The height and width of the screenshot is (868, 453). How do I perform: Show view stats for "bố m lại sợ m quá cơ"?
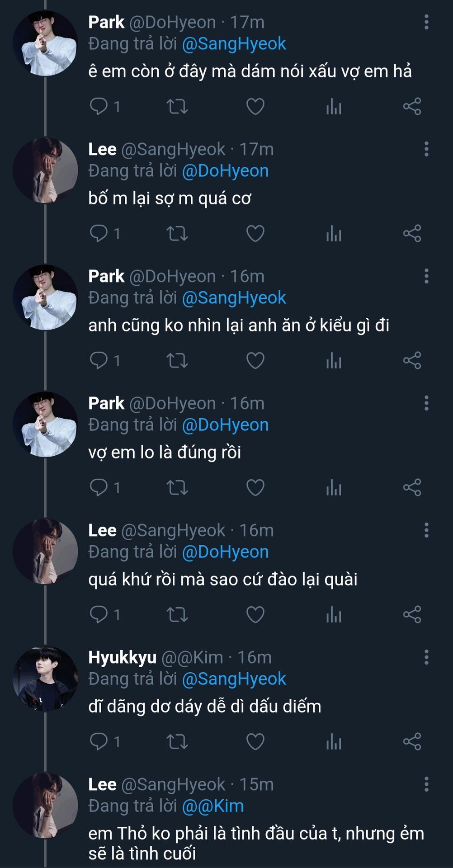click(334, 233)
